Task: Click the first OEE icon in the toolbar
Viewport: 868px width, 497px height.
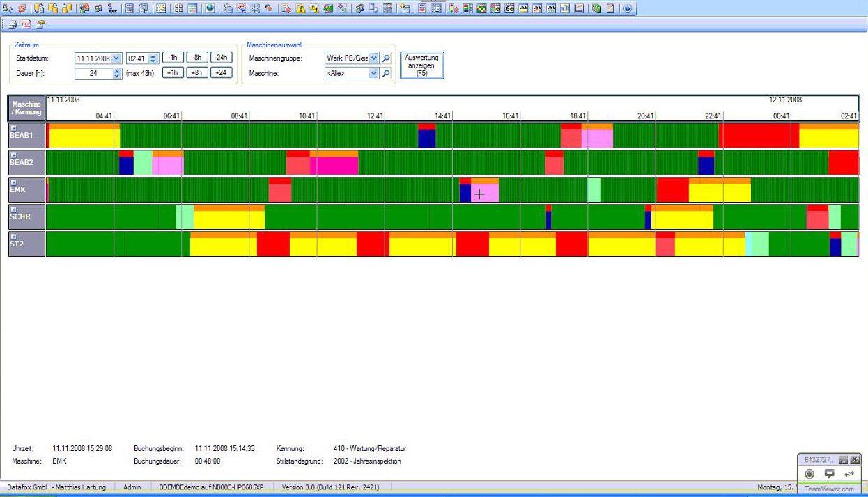Action: [x=523, y=8]
